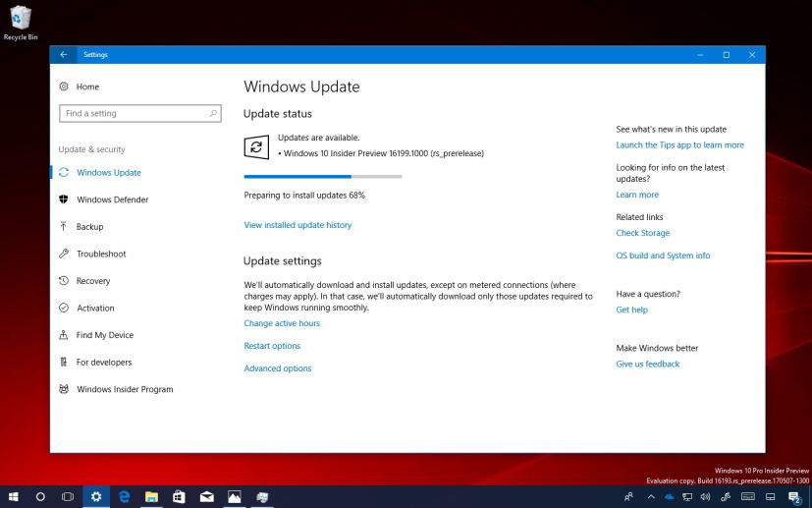Click the Learn more link about latest updates
The width and height of the screenshot is (812, 508).
[x=637, y=195]
